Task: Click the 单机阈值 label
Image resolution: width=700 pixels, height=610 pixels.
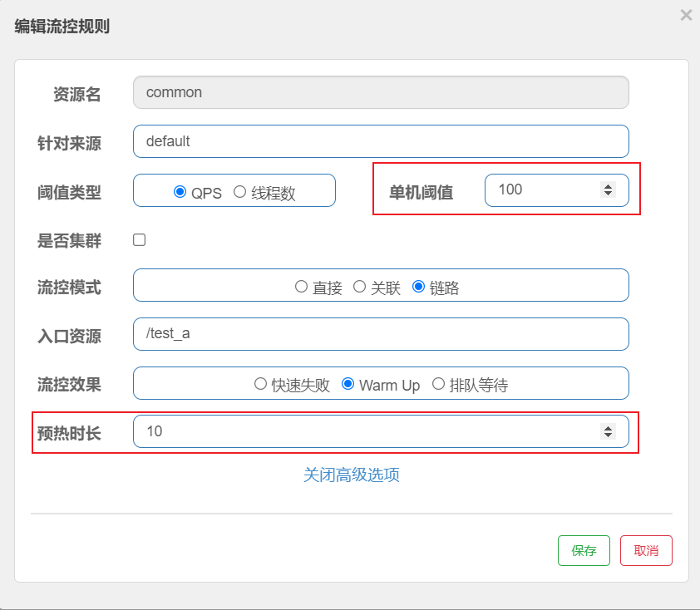Action: 421,193
